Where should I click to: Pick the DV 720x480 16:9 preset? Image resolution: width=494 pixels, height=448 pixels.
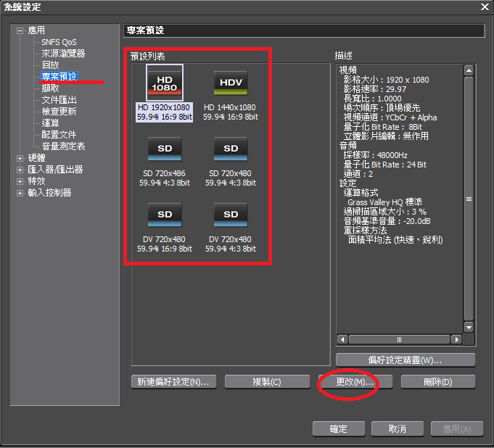point(164,215)
